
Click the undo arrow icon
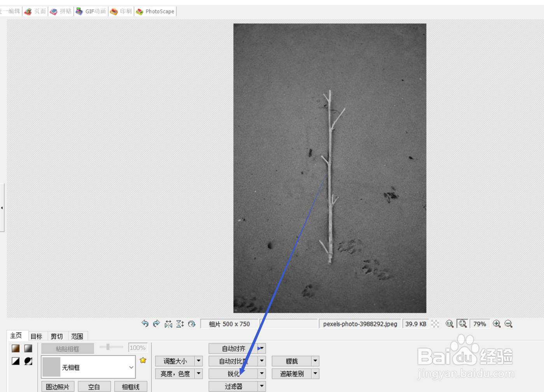tap(145, 324)
